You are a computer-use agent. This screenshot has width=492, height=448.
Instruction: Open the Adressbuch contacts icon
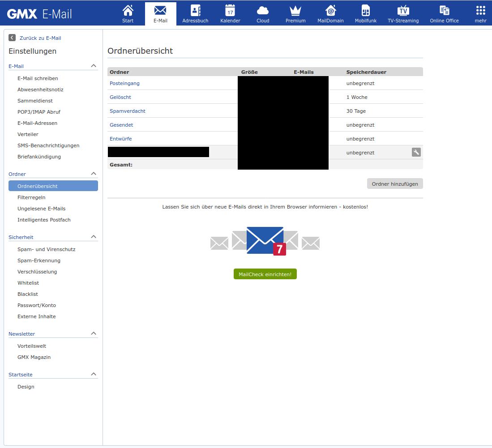pos(195,11)
